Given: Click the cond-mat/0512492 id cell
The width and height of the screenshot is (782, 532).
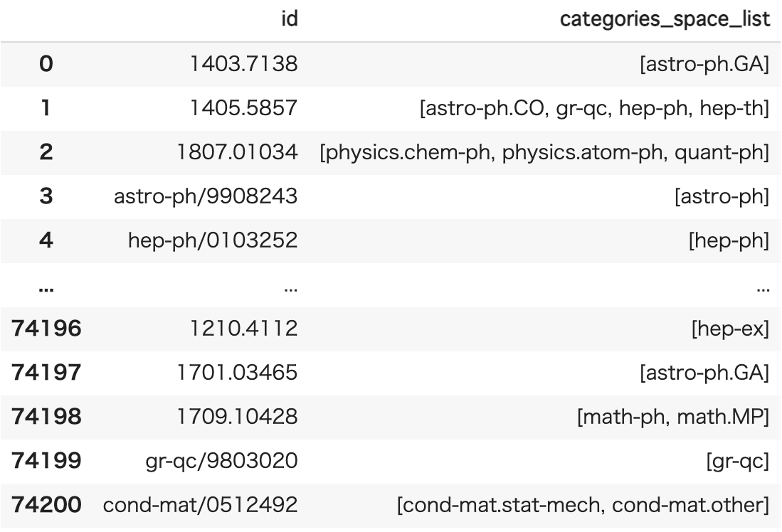Looking at the screenshot, I should click(x=201, y=505).
